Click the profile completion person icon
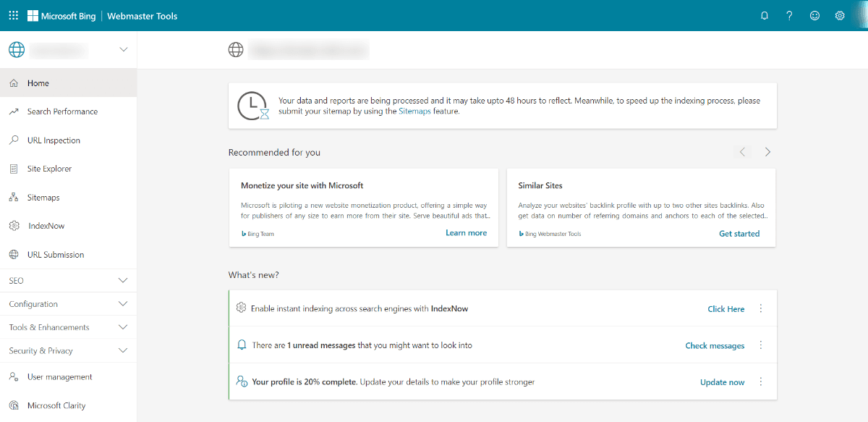This screenshot has height=422, width=868. pos(242,381)
